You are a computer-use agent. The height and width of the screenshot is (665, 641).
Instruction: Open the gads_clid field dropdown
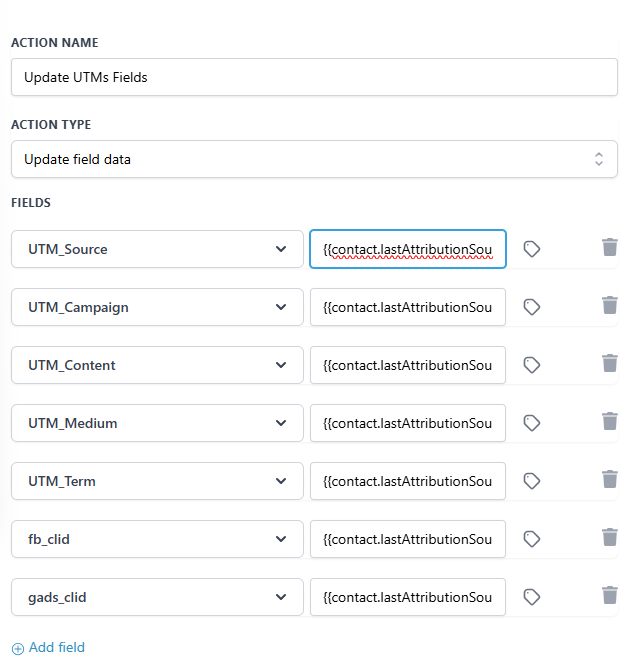coord(157,597)
